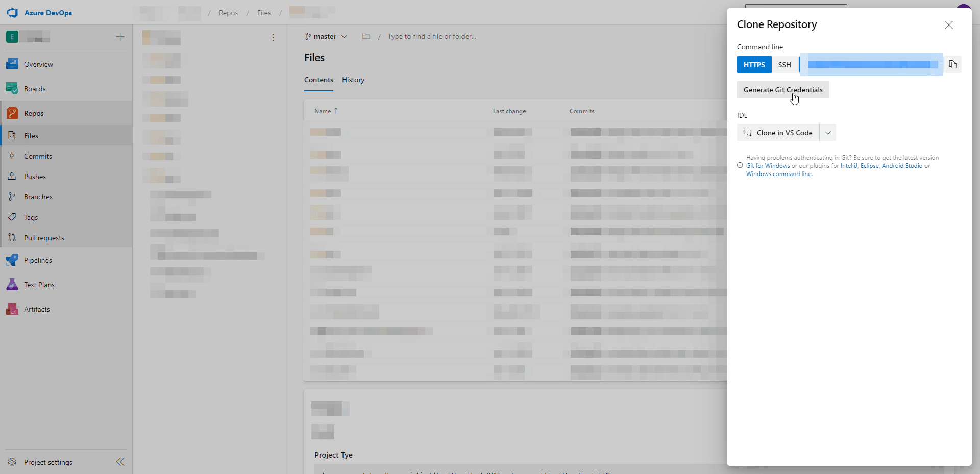The height and width of the screenshot is (474, 980).
Task: Collapse the left navigation panel
Action: [x=120, y=462]
